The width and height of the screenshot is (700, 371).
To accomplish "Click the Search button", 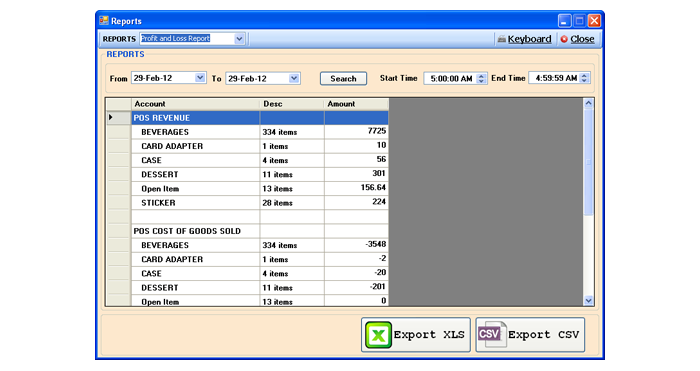I will 343,79.
